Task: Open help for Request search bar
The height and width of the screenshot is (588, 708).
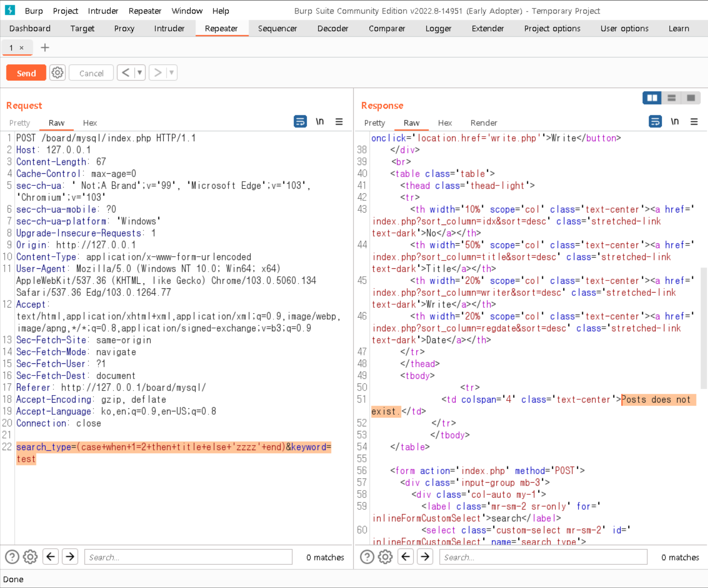Action: pos(12,557)
